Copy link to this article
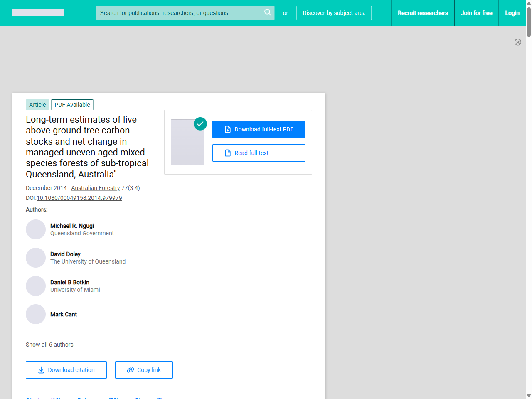The image size is (532, 399). pyautogui.click(x=144, y=370)
